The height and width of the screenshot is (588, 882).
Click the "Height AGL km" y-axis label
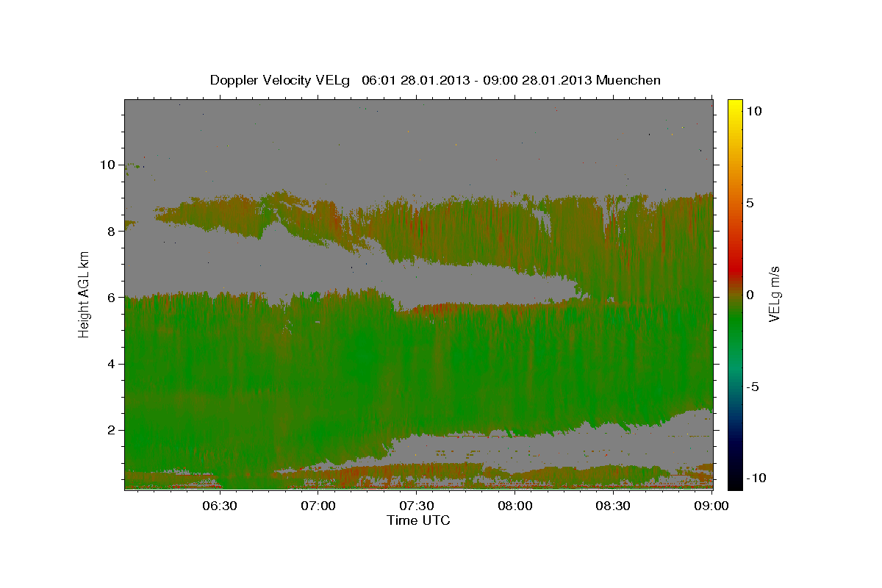coord(85,293)
